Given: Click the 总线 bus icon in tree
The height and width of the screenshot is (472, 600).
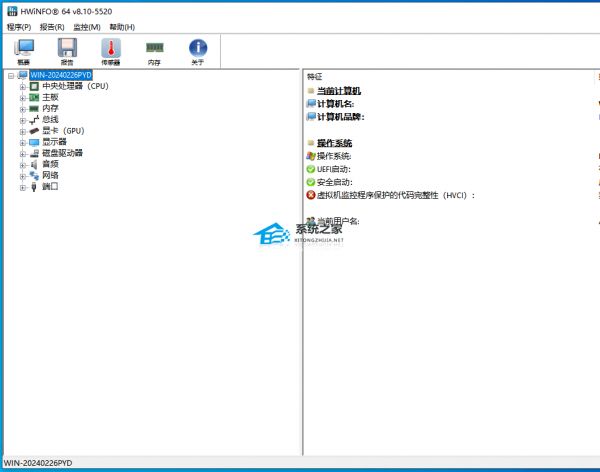Looking at the screenshot, I should click(34, 120).
